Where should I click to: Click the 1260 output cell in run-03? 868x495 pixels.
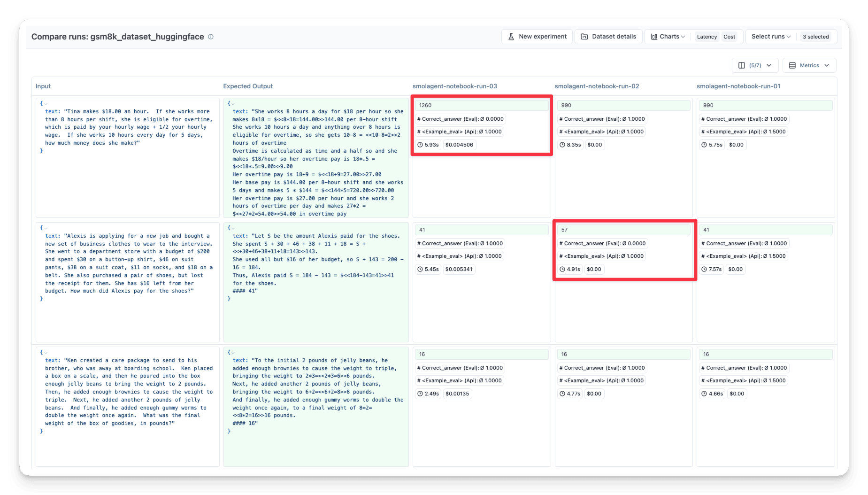[x=481, y=105]
